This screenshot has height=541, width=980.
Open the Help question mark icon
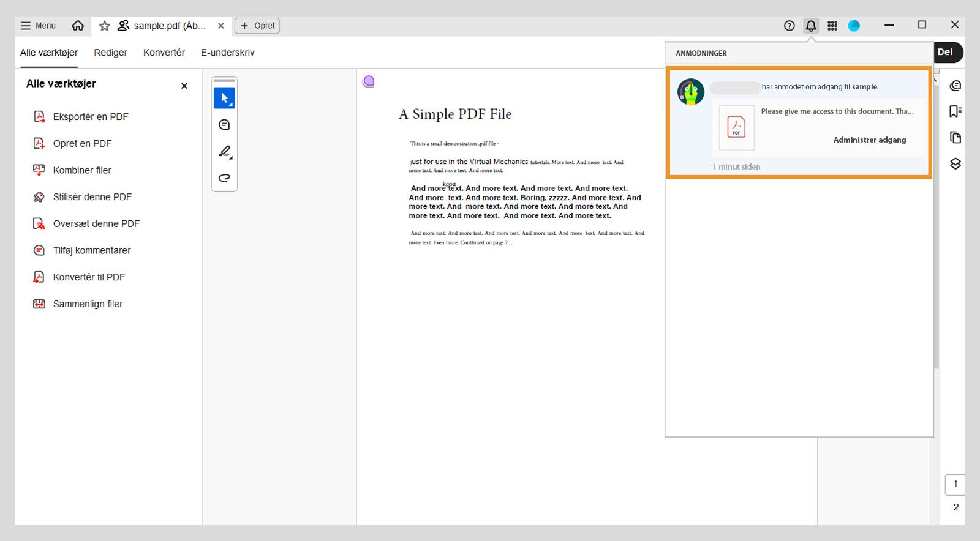pyautogui.click(x=790, y=26)
